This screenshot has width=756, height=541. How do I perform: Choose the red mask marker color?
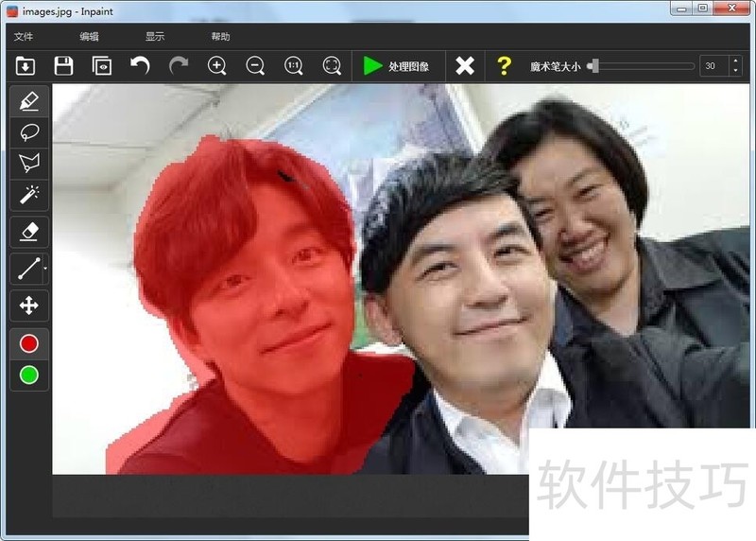[29, 343]
